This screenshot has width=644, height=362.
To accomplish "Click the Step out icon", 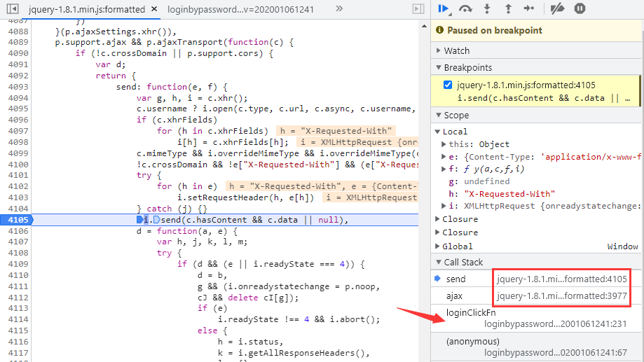I will [x=508, y=8].
